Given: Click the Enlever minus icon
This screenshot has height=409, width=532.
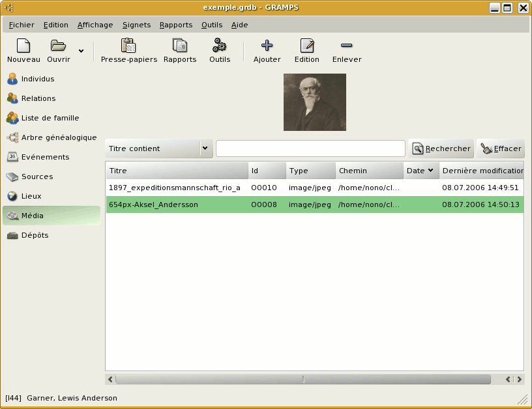Looking at the screenshot, I should [346, 46].
